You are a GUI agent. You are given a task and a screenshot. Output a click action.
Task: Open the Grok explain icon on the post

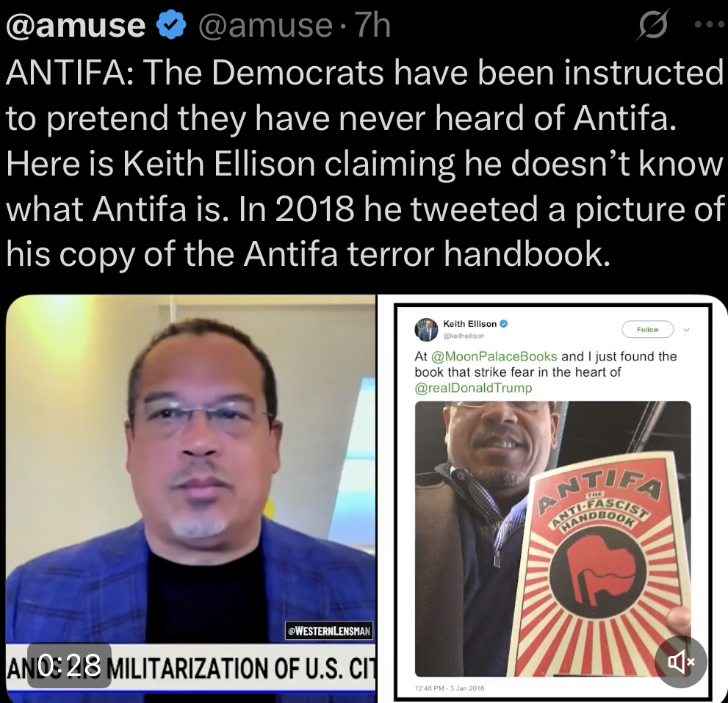(653, 24)
